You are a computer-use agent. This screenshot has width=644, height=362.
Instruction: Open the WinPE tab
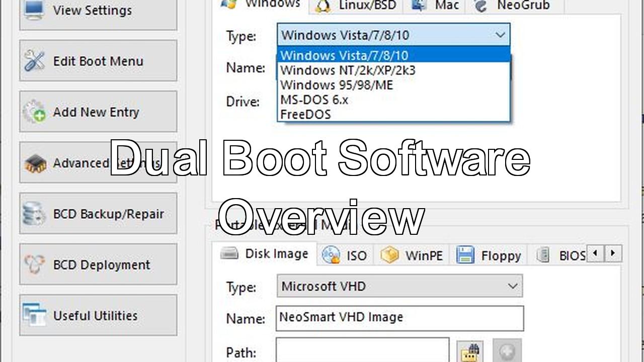tap(413, 255)
